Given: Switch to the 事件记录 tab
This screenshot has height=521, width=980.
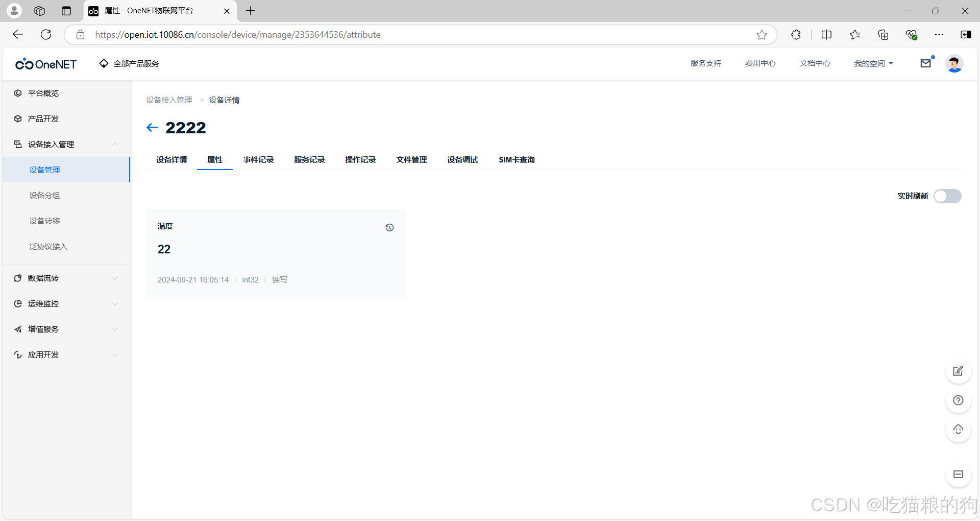Looking at the screenshot, I should pos(258,159).
